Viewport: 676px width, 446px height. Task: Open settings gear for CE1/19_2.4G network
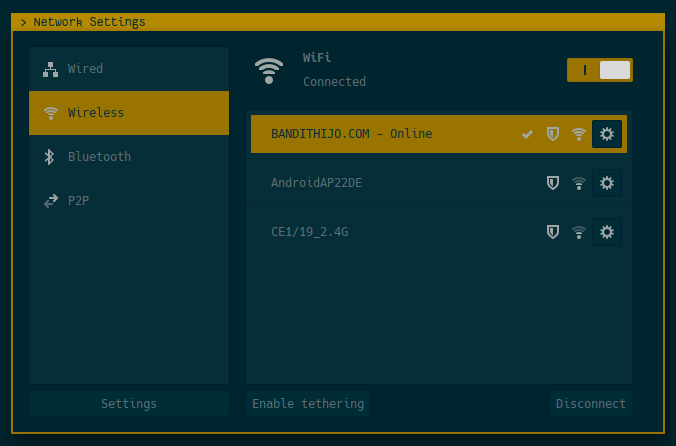(x=606, y=232)
